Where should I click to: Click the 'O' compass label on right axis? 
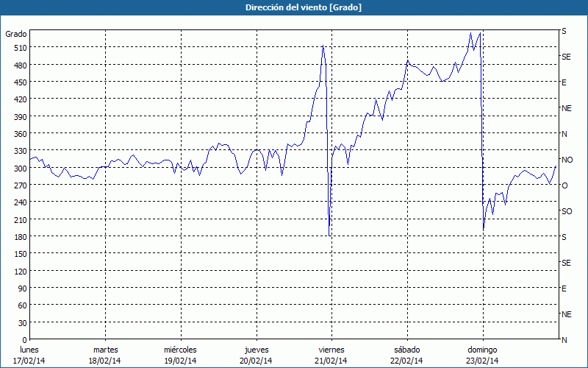coord(564,185)
